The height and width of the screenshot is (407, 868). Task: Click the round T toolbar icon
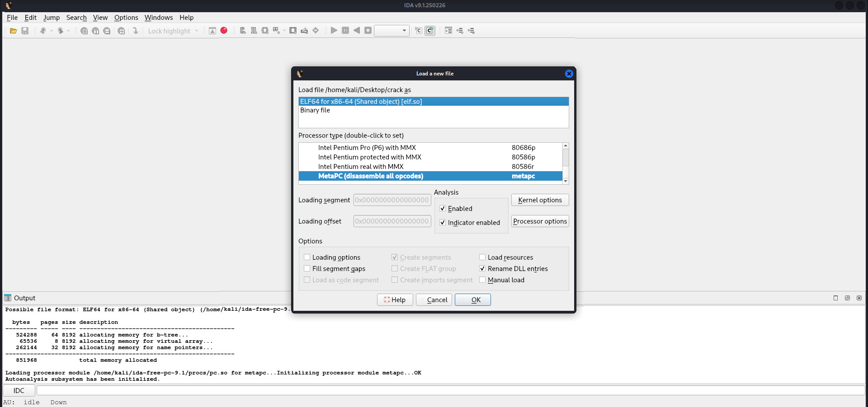click(x=95, y=31)
